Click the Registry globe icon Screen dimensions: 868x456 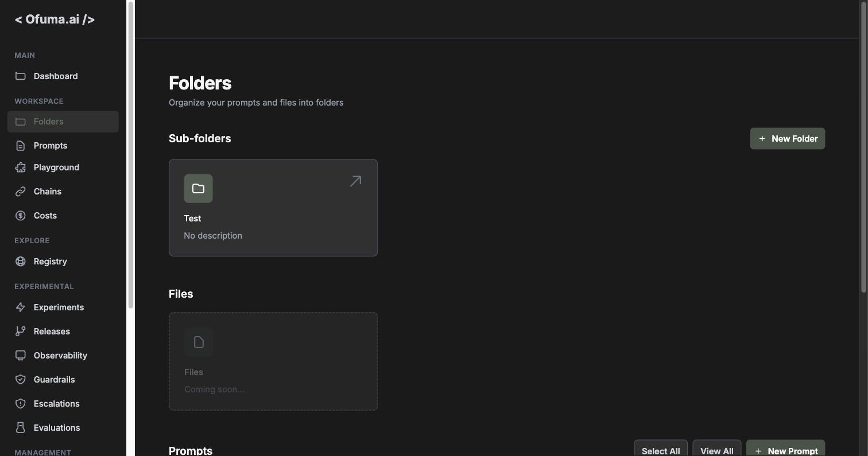point(21,262)
